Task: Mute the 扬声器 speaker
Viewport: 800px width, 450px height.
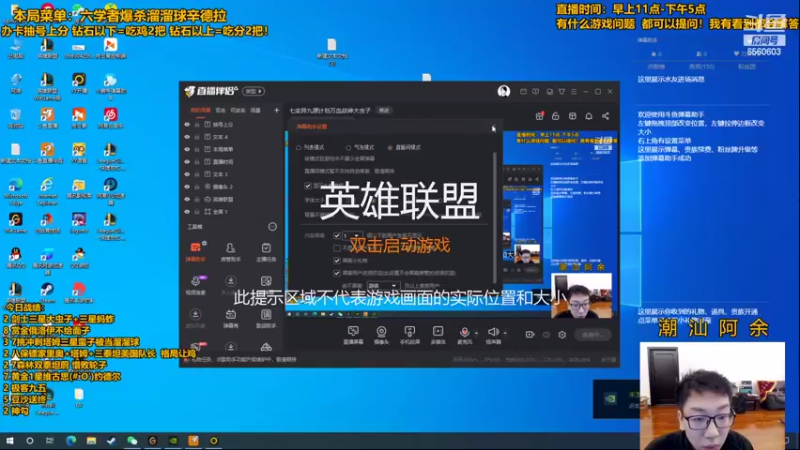Action: pyautogui.click(x=493, y=335)
